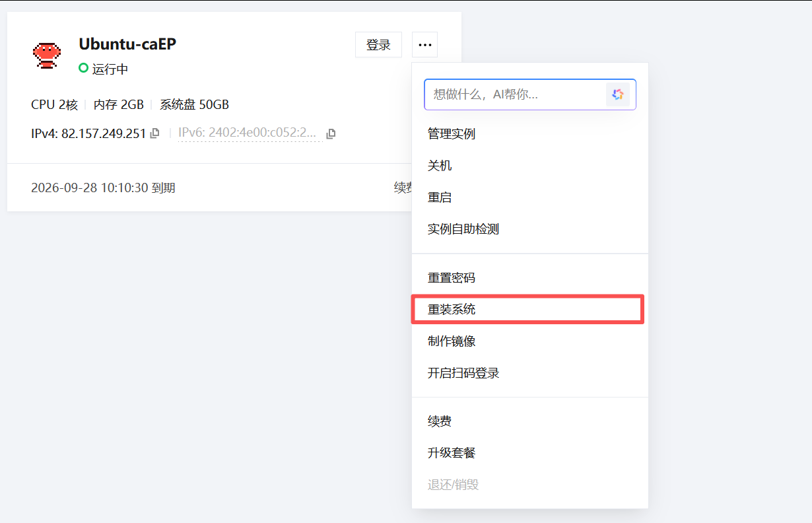Select 重启 menu option
Viewport: 812px width, 523px height.
pyautogui.click(x=440, y=197)
